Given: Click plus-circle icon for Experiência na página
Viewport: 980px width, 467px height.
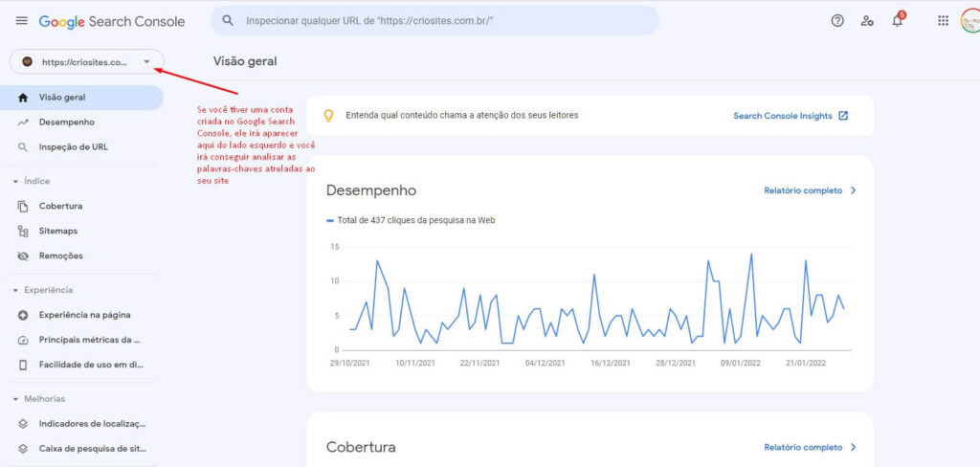Looking at the screenshot, I should click(x=23, y=315).
